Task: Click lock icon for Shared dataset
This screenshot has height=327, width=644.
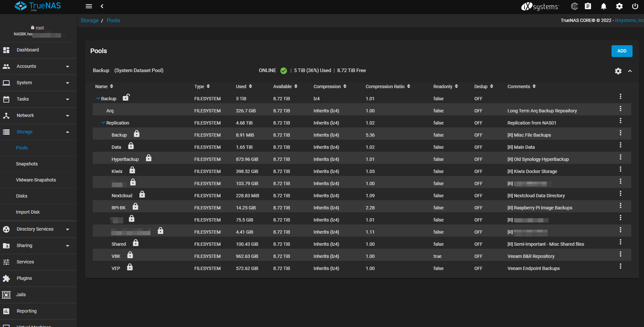Action: [x=136, y=243]
